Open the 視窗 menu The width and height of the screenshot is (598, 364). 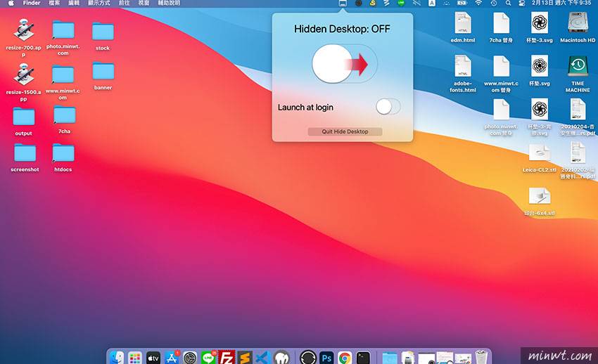tap(144, 3)
